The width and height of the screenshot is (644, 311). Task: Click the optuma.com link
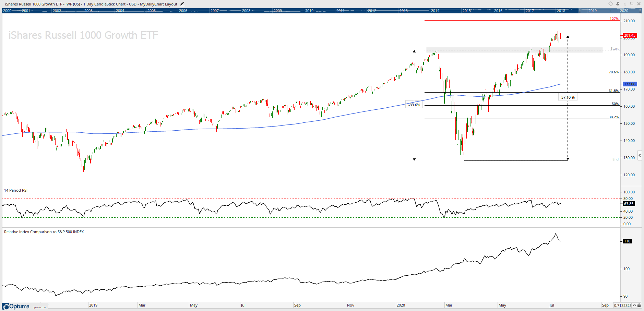pyautogui.click(x=39, y=307)
